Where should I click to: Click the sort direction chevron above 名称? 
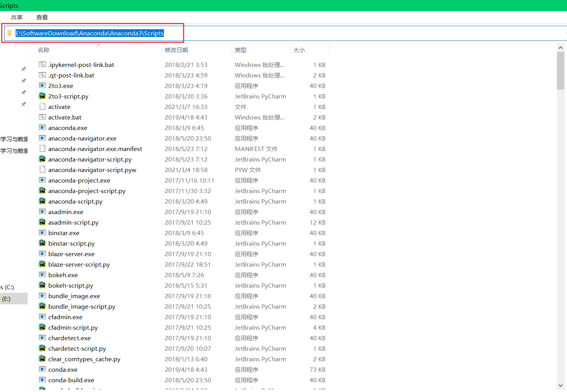click(99, 45)
